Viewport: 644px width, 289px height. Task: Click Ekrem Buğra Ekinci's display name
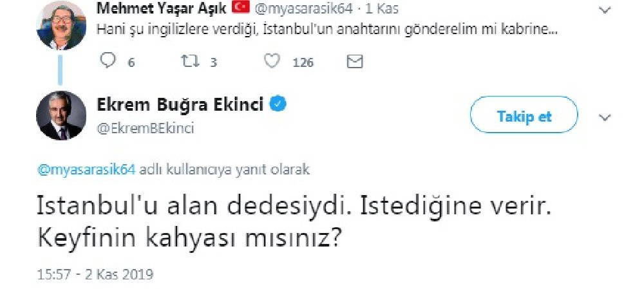pyautogui.click(x=180, y=105)
